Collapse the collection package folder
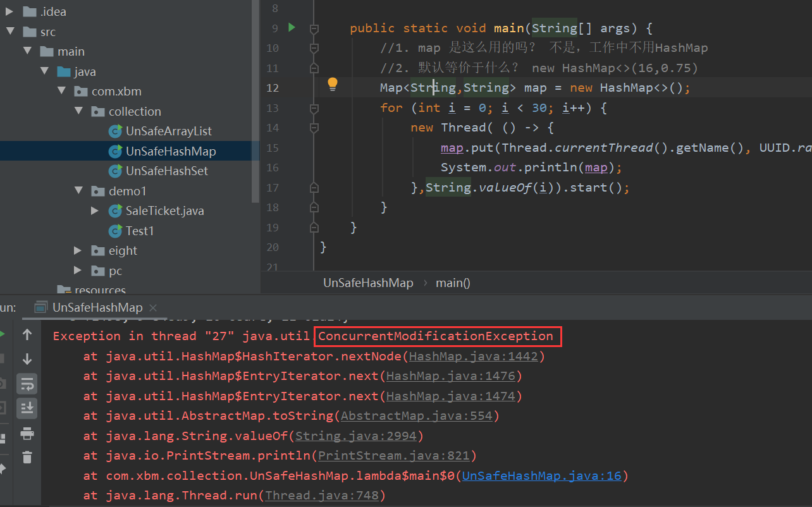Viewport: 812px width, 507px height. tap(79, 111)
